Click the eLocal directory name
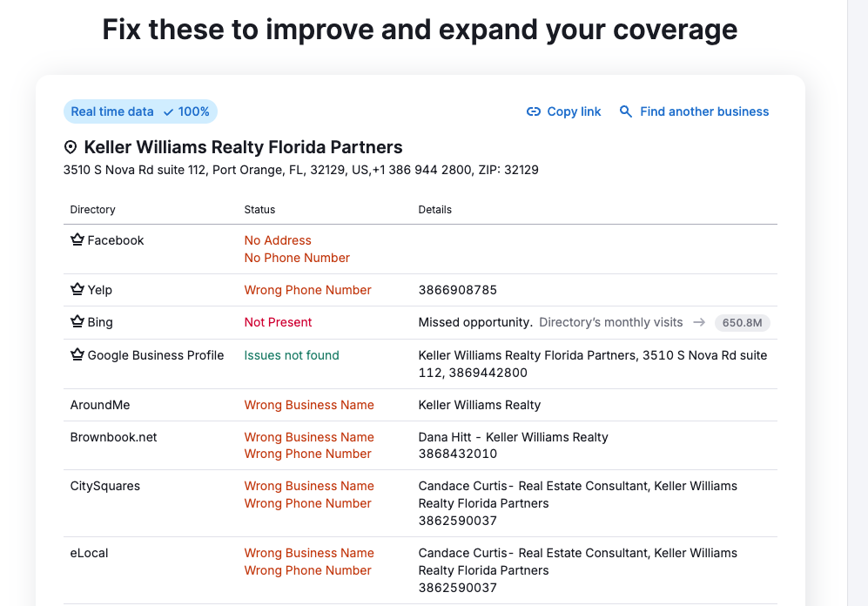 point(89,553)
